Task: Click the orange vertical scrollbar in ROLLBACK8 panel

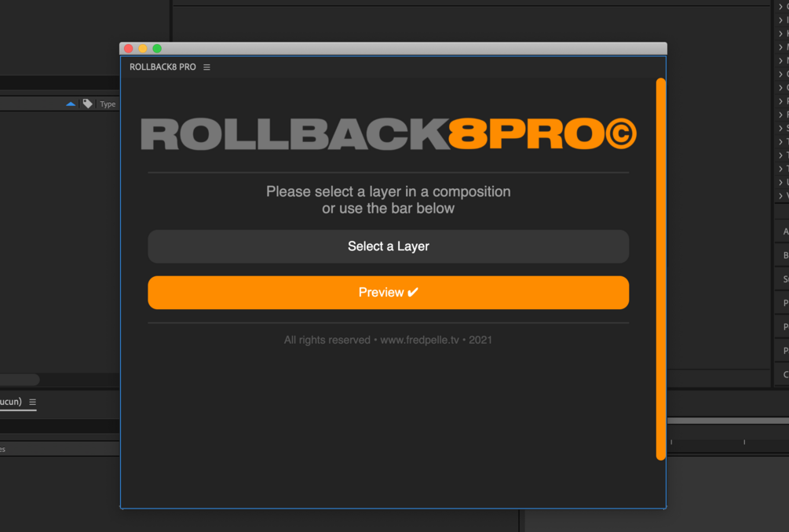Action: [x=661, y=269]
